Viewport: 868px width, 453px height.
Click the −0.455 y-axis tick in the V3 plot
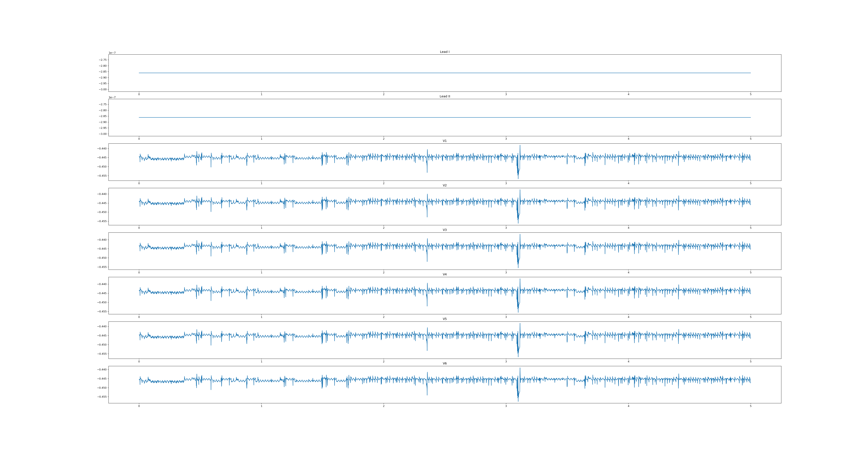tap(102, 267)
